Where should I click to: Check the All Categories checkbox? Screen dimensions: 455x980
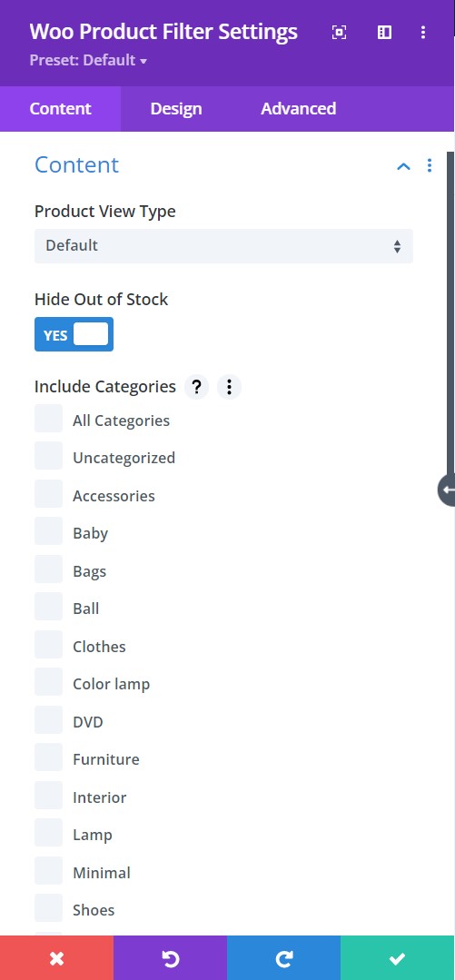tap(49, 419)
